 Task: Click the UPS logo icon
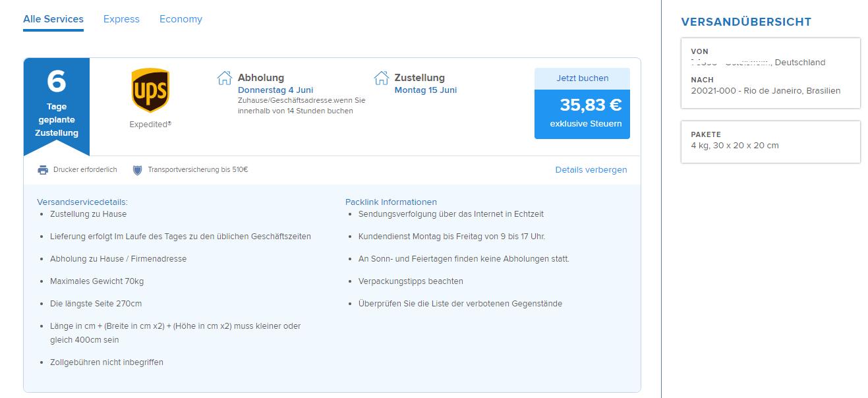(x=150, y=91)
